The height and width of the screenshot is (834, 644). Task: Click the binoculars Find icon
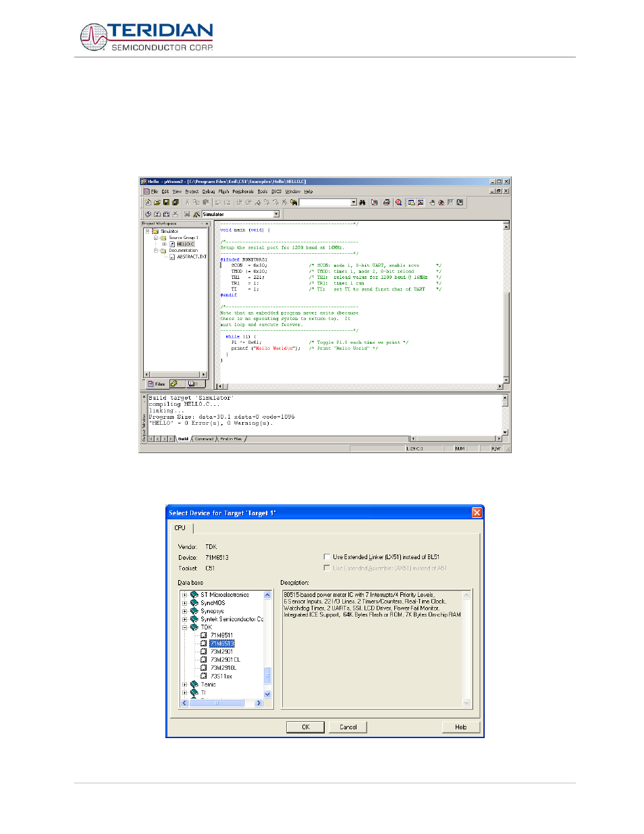pyautogui.click(x=363, y=203)
